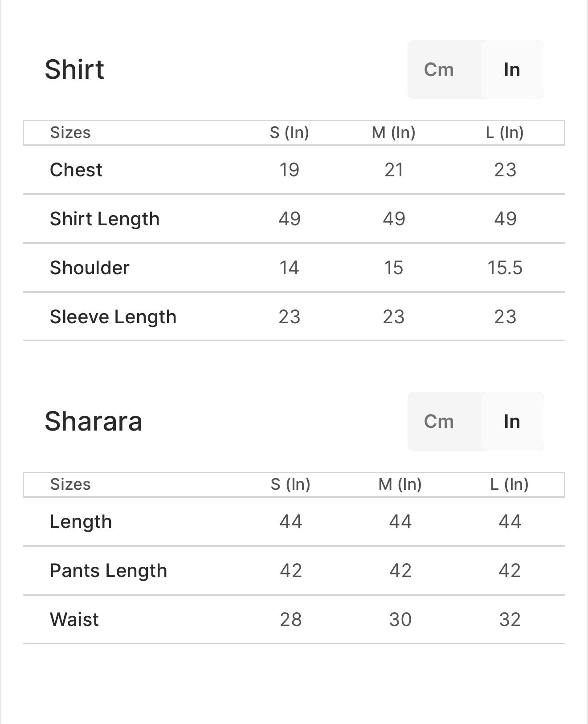The width and height of the screenshot is (588, 724).
Task: Select the Waist row label
Action: pyautogui.click(x=74, y=619)
